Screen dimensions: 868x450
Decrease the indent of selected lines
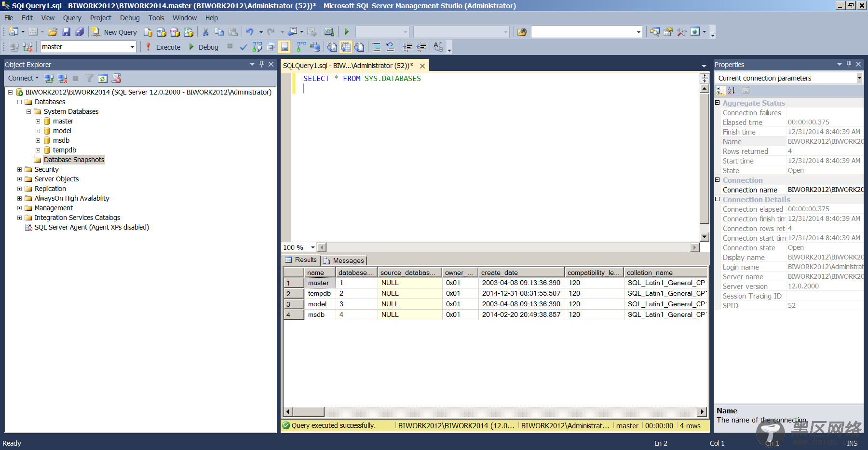(407, 47)
